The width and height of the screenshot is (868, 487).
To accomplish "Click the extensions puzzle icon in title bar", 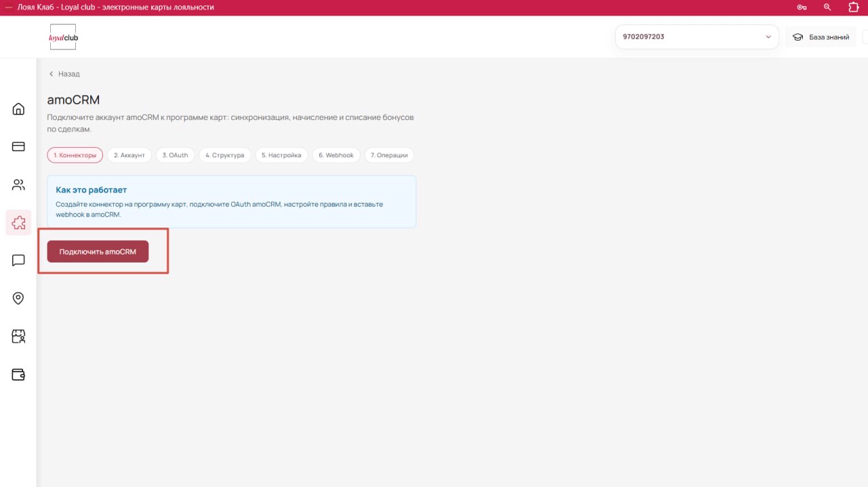I will [x=854, y=7].
